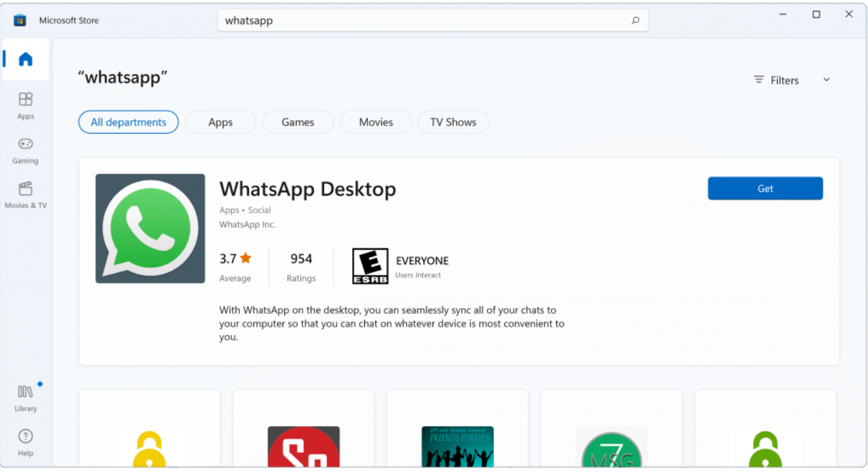Click the search magnifier icon
The height and width of the screenshot is (472, 868).
pos(635,20)
